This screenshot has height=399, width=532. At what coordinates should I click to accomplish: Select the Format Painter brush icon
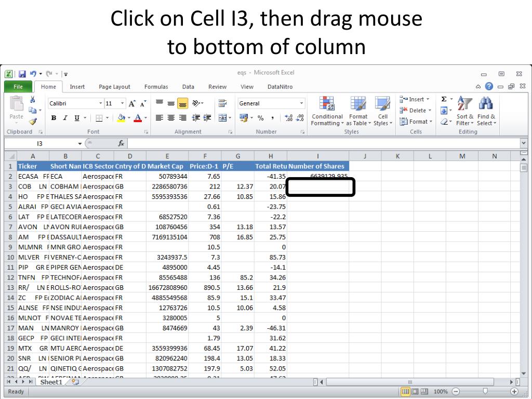33,121
